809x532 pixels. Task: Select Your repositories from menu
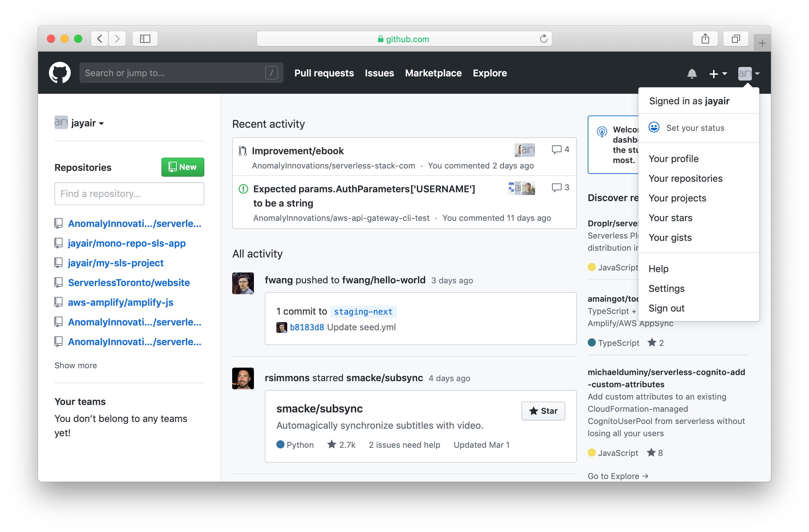tap(685, 178)
